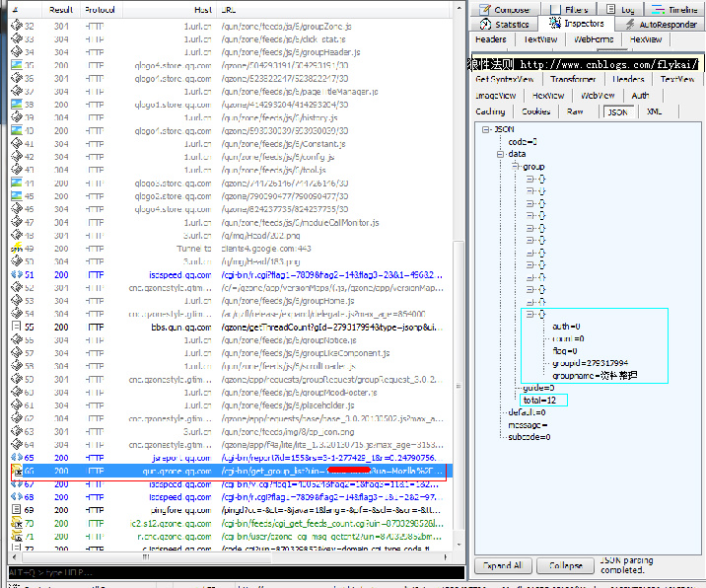This screenshot has height=588, width=706.
Task: Sort sessions by Protocol column
Action: [x=100, y=10]
